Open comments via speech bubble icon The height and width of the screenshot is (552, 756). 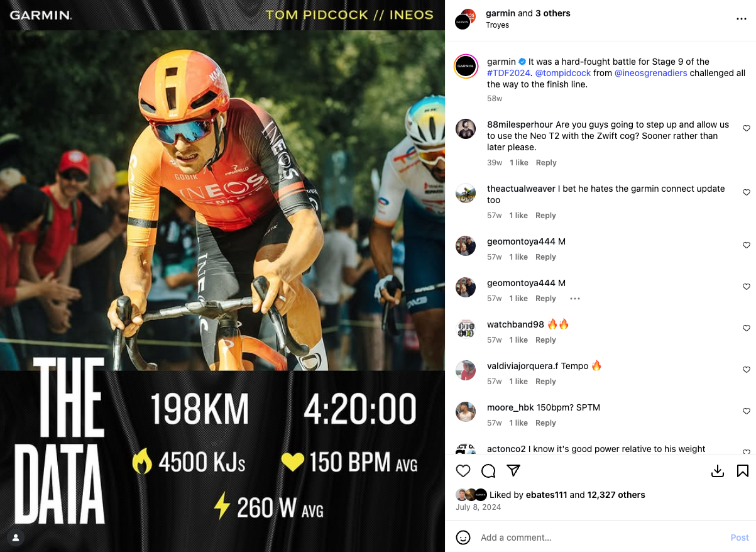[488, 471]
